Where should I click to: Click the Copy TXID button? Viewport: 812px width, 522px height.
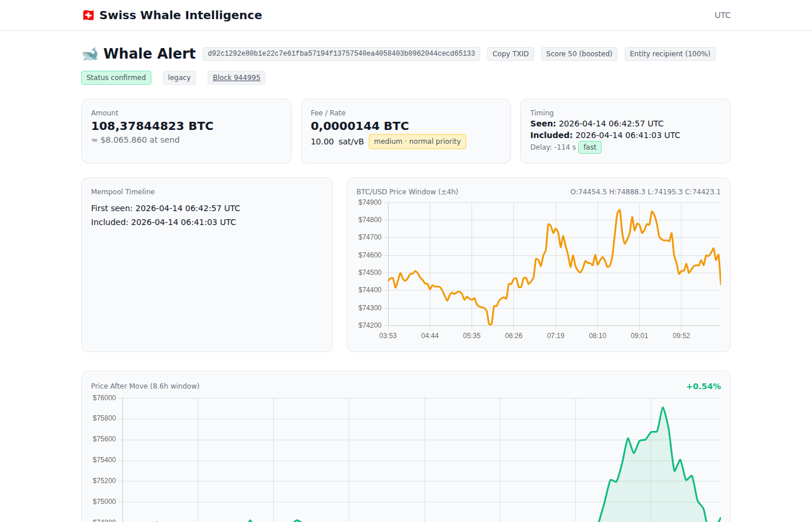(510, 53)
